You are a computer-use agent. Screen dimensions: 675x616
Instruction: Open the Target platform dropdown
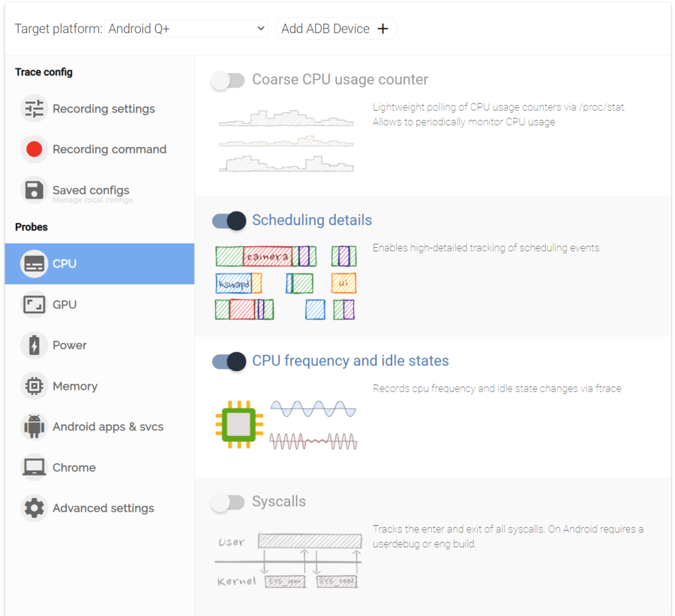click(x=187, y=29)
